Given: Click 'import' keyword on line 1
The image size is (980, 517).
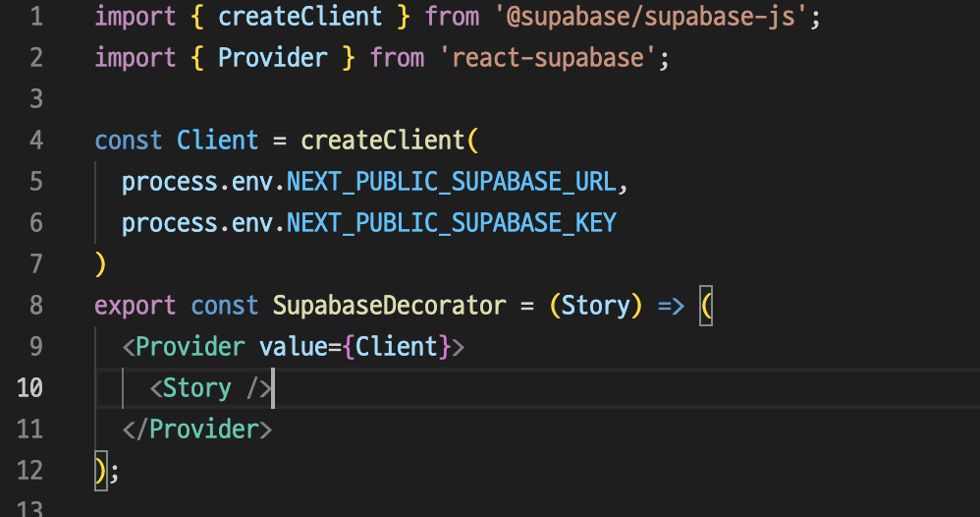Looking at the screenshot, I should 135,18.
